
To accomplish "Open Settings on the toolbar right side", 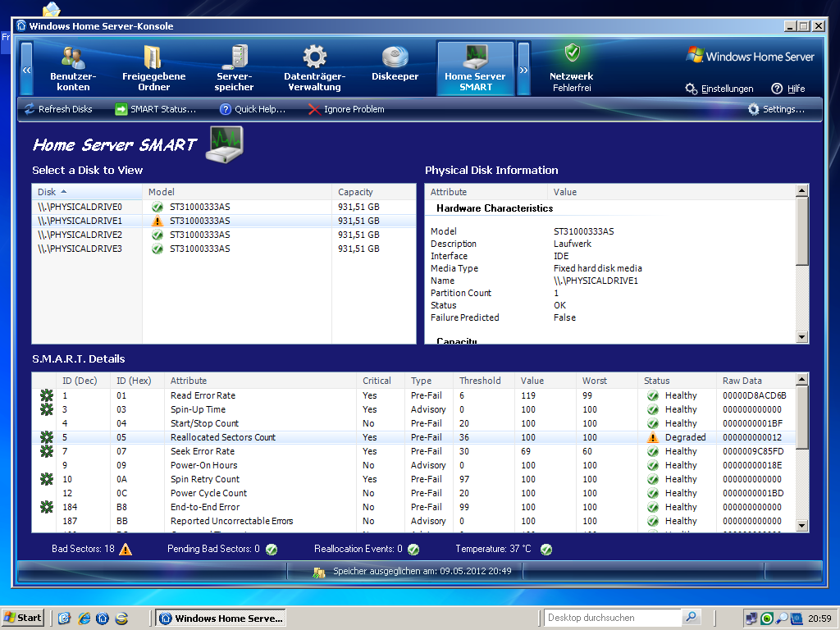I will [776, 109].
